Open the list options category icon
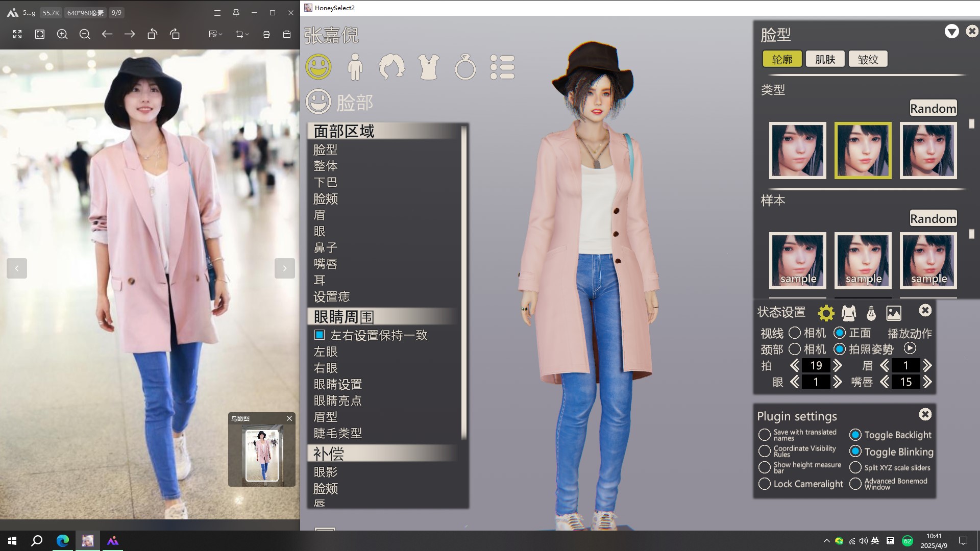Viewport: 980px width, 551px height. point(502,67)
